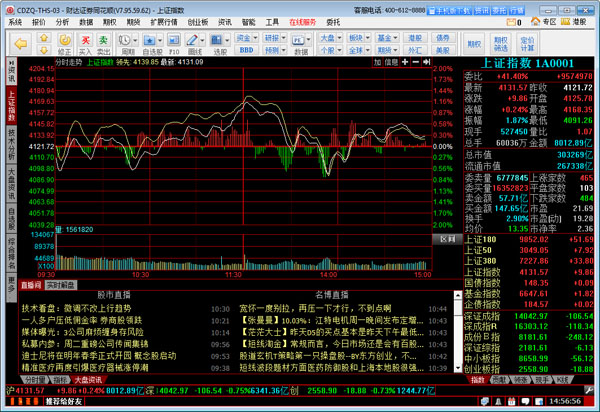This screenshot has height=412, width=600.
Task: Click the 周期 clock icon
Action: coord(124,40)
